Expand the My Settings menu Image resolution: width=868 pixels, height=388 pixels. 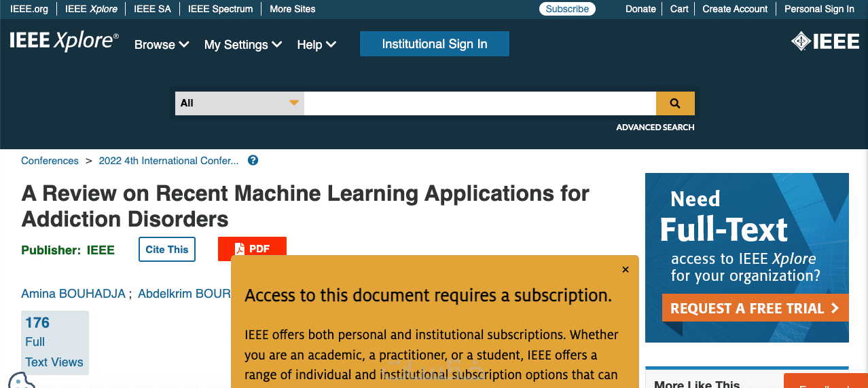tap(243, 45)
